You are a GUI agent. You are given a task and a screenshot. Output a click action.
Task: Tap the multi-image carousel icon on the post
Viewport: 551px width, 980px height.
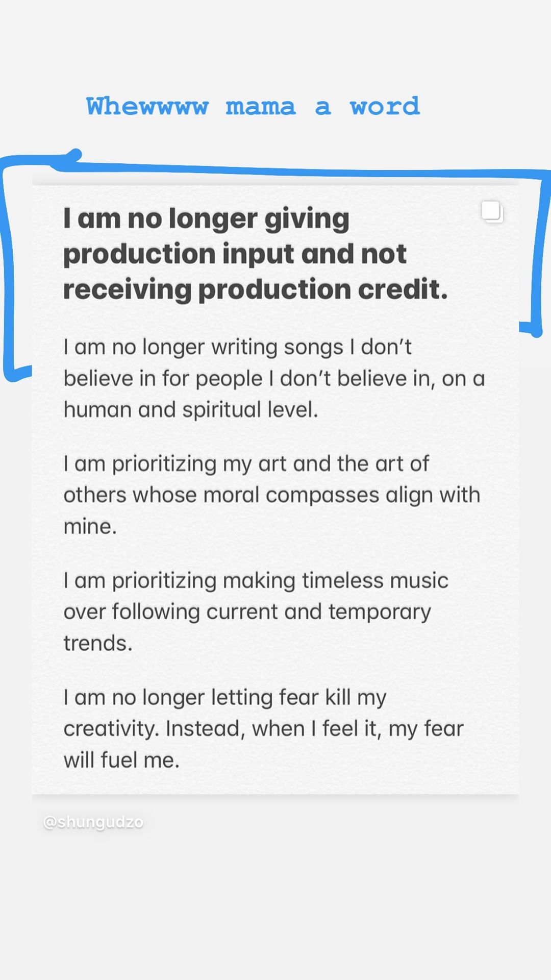click(x=492, y=212)
